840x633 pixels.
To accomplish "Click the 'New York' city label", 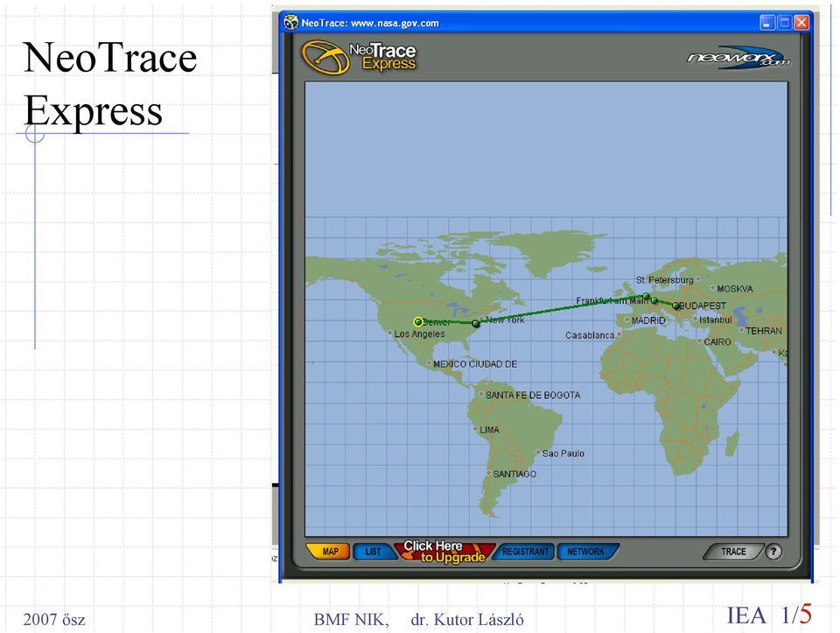I will click(x=505, y=320).
